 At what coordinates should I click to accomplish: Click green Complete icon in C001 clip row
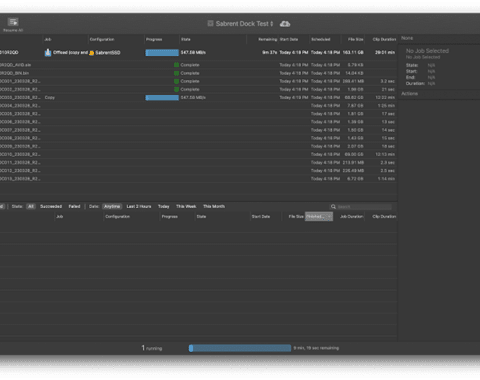[x=176, y=81]
